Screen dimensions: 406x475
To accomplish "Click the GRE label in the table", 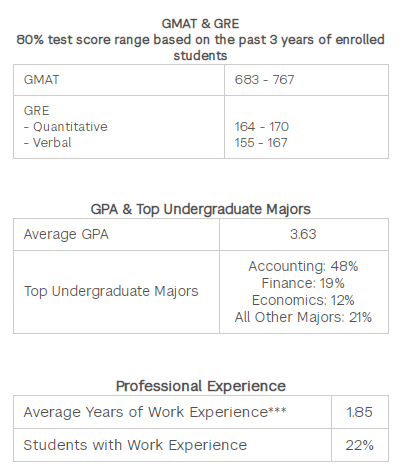I will pos(36,111).
